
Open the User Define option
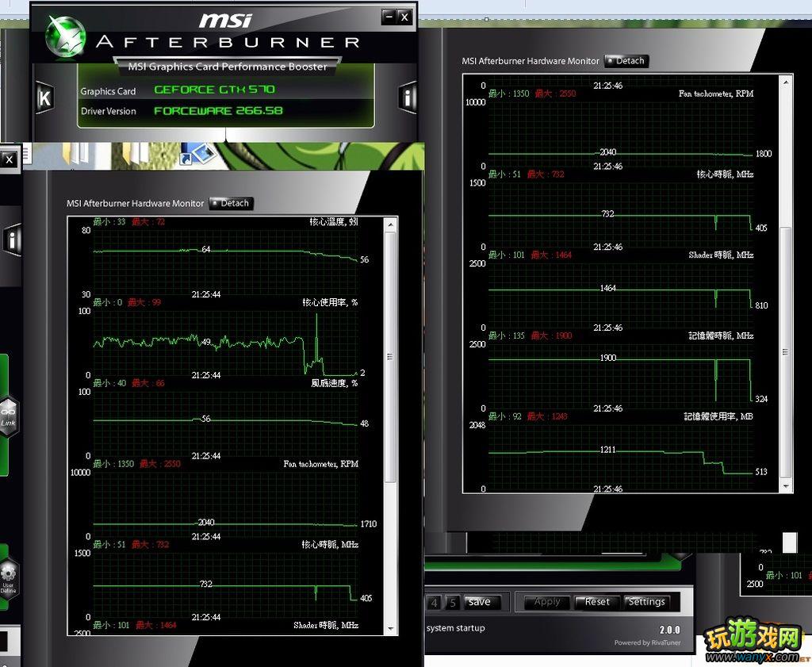click(x=8, y=578)
